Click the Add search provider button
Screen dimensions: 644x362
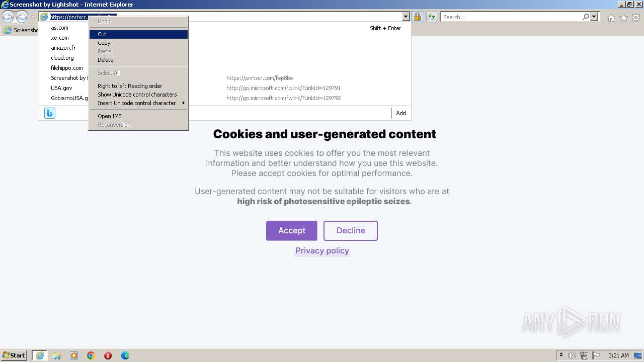tap(401, 113)
